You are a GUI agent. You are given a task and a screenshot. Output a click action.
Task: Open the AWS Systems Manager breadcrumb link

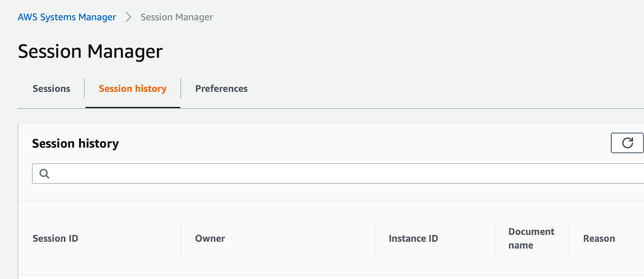pos(67,17)
